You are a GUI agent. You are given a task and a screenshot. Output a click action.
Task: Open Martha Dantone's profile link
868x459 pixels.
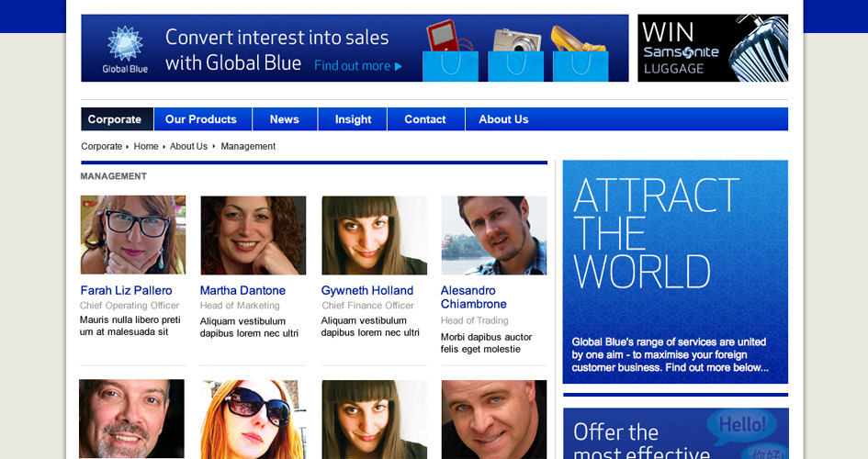[242, 290]
